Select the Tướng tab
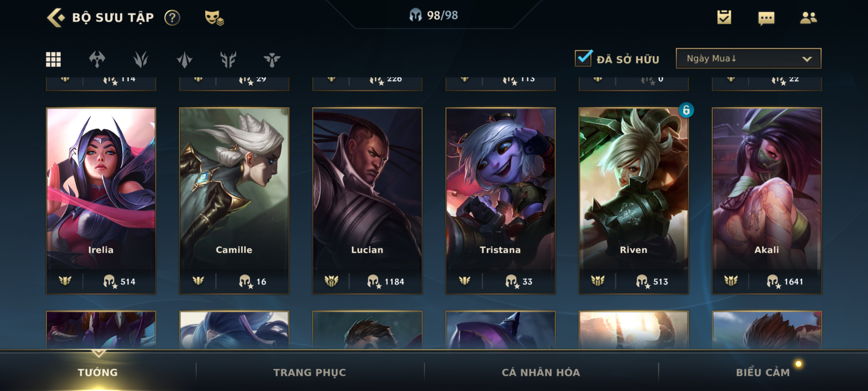The height and width of the screenshot is (391, 868). pyautogui.click(x=98, y=372)
